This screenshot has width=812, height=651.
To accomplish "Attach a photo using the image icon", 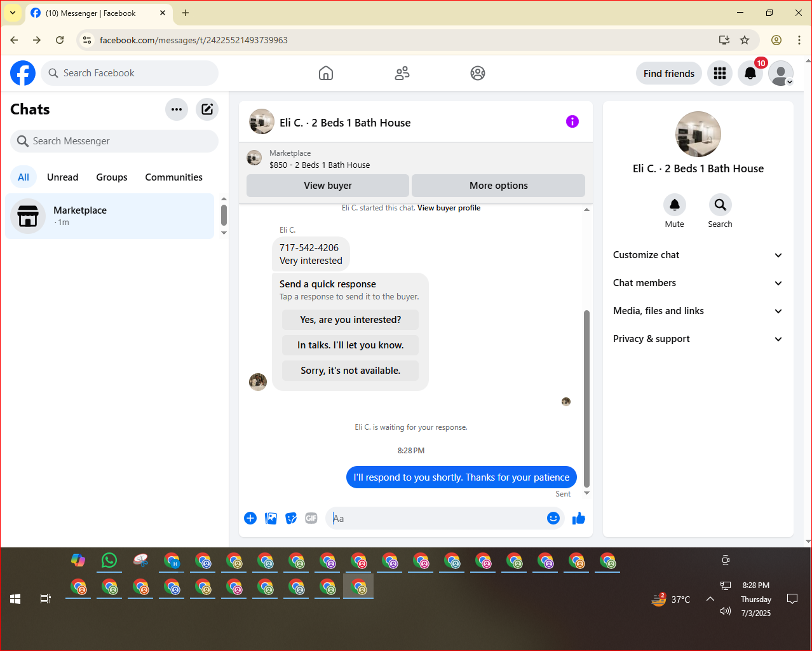I will pos(271,518).
